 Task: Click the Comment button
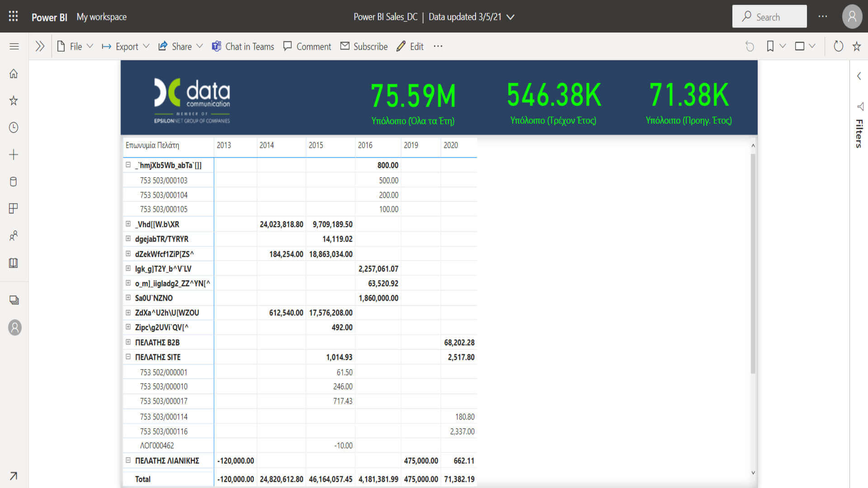[307, 47]
